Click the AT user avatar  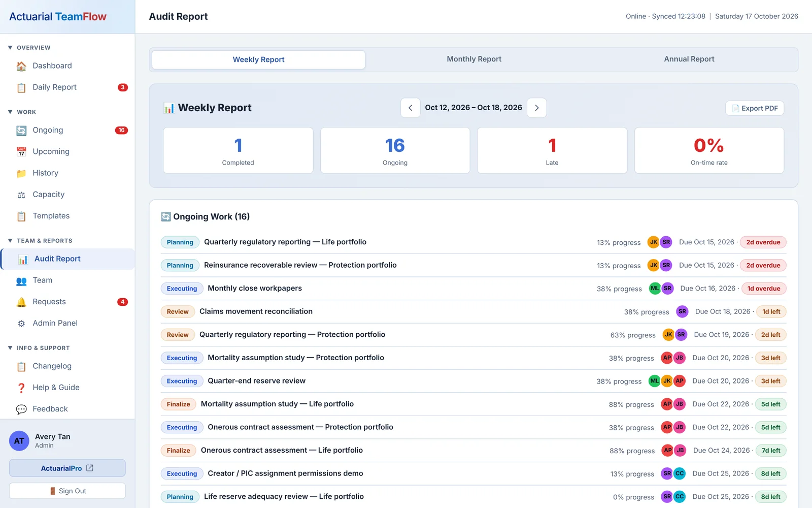19,441
